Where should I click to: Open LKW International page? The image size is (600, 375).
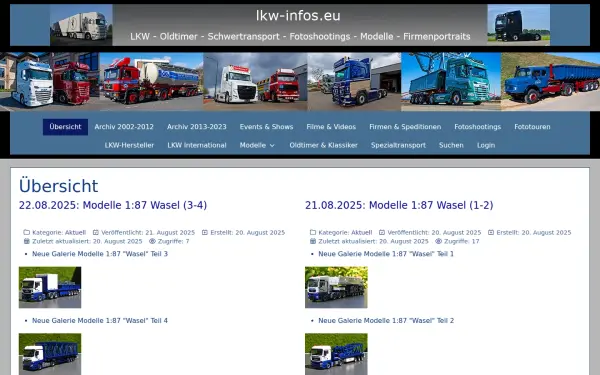[197, 145]
